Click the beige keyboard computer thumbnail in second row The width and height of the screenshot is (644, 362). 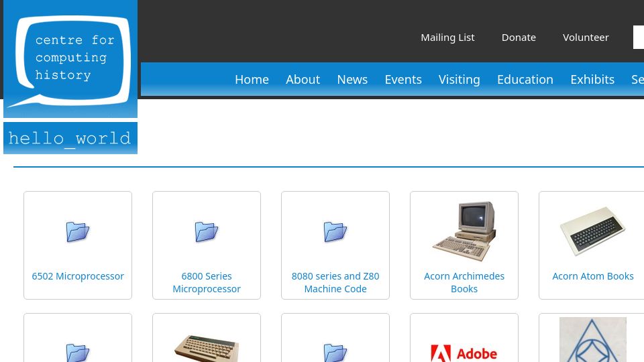(x=207, y=349)
